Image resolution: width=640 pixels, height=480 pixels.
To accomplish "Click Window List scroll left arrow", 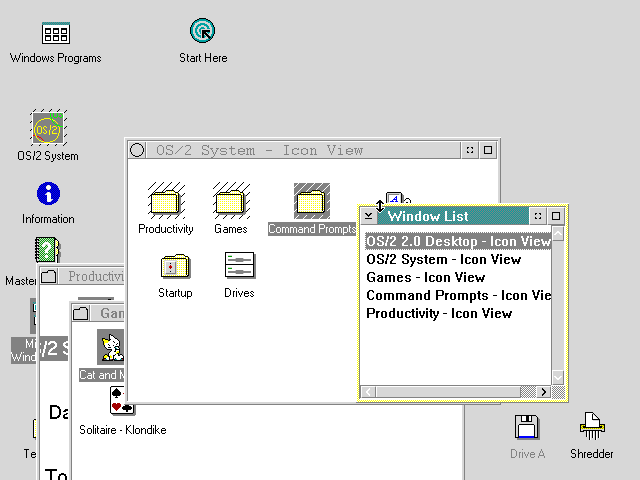I will click(x=368, y=392).
